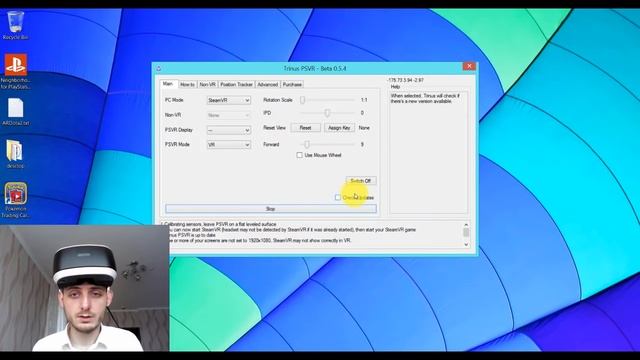Viewport: 640px width, 360px height.
Task: Click the Reset View key value None
Action: (x=364, y=128)
